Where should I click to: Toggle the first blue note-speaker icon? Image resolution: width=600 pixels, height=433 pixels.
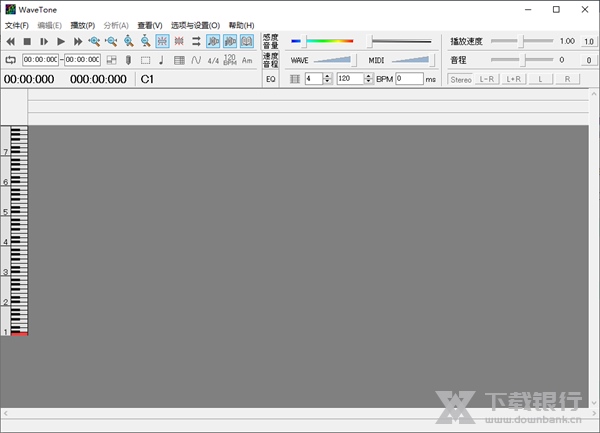pos(213,41)
